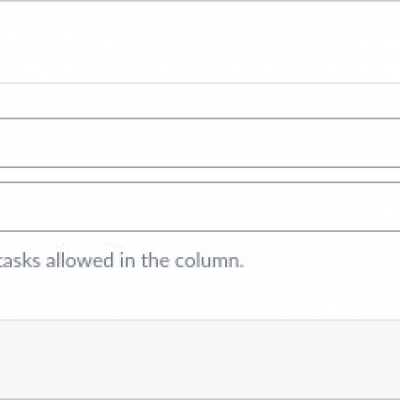Click the top border of the upper input field
This screenshot has height=400, width=400.
(x=200, y=118)
